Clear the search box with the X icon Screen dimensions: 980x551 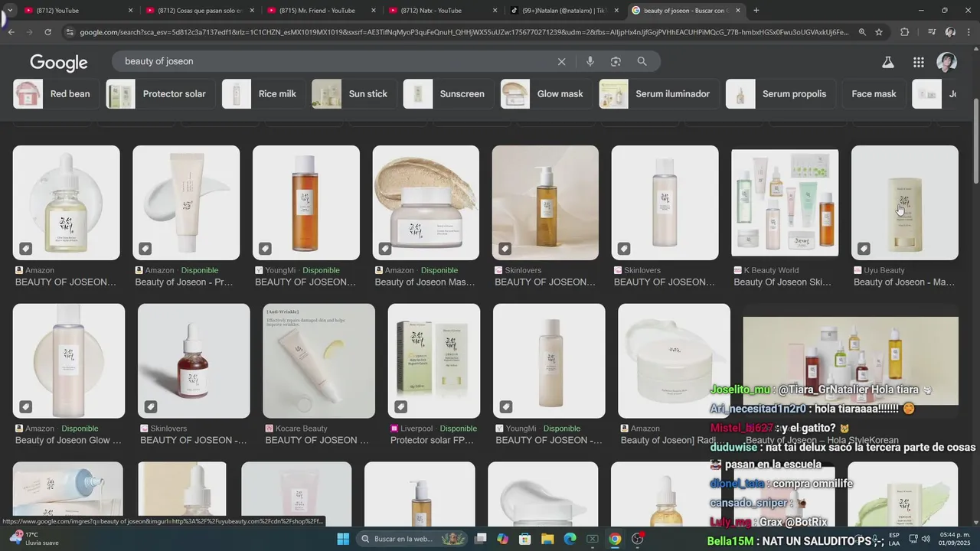561,61
